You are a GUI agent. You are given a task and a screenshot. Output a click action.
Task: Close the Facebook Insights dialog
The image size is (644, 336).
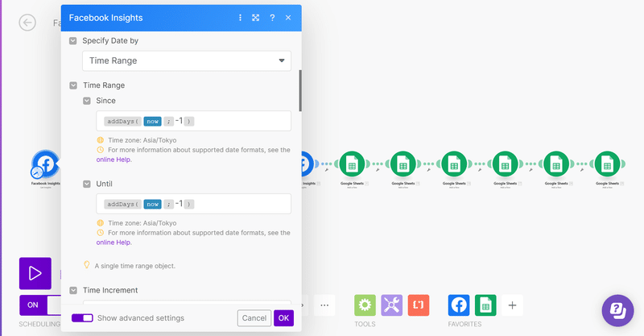point(288,18)
